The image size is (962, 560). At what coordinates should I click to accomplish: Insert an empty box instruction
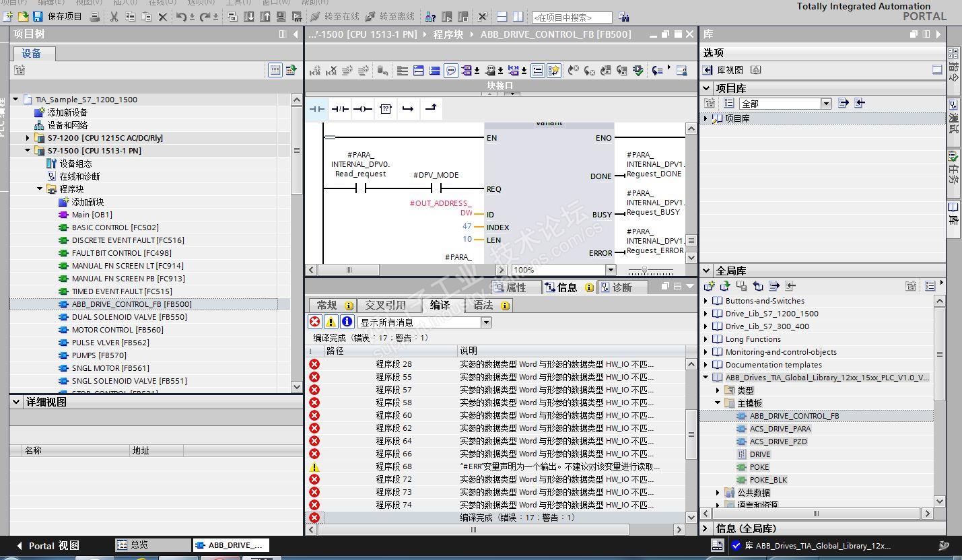(385, 109)
